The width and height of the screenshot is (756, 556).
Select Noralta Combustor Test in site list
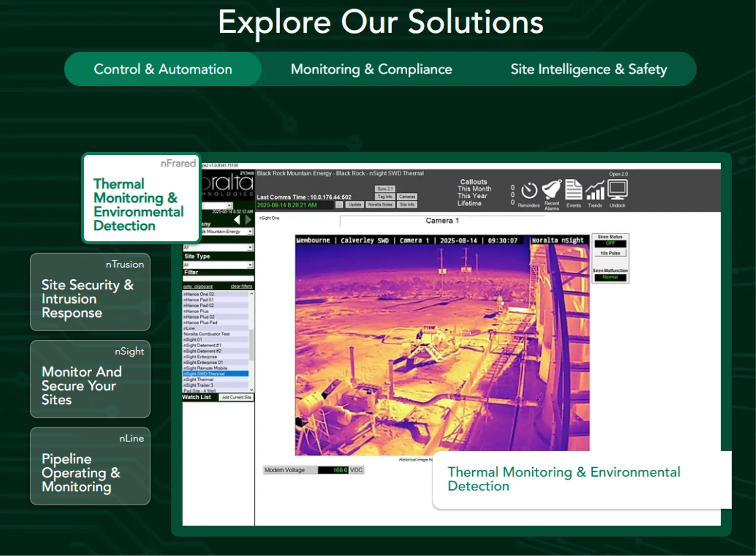click(216, 334)
